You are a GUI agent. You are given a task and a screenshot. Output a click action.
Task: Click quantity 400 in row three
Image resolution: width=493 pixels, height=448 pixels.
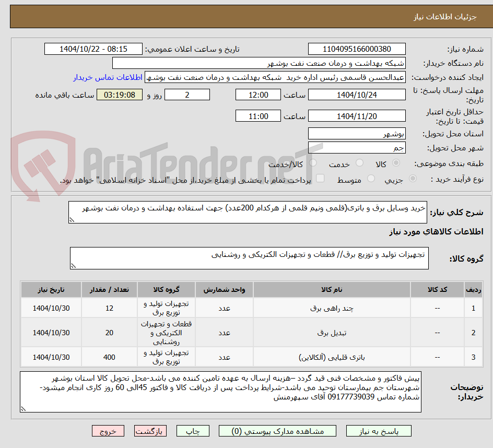(x=110, y=357)
